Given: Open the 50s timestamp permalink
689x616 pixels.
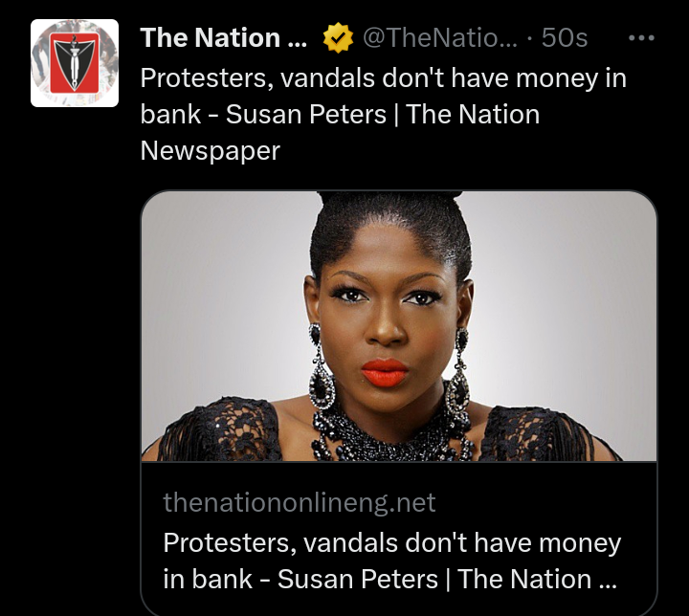Looking at the screenshot, I should [565, 38].
